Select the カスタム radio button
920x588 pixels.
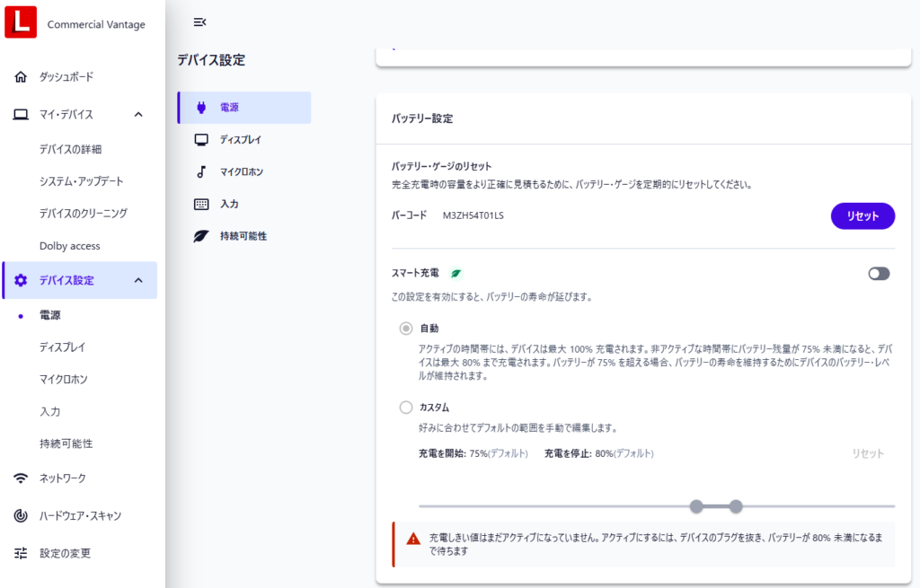point(406,408)
